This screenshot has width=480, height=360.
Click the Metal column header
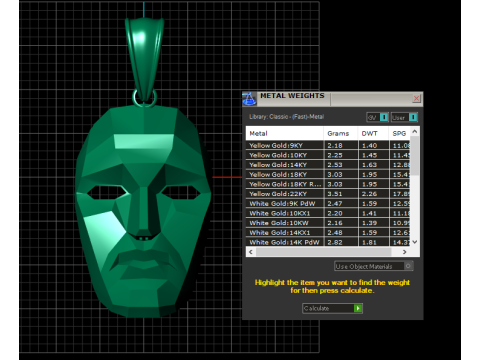point(284,133)
